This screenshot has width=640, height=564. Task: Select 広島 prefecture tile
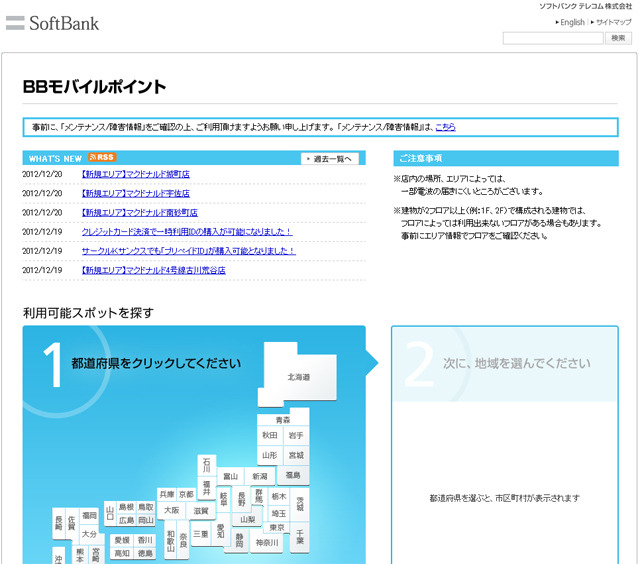click(x=126, y=520)
